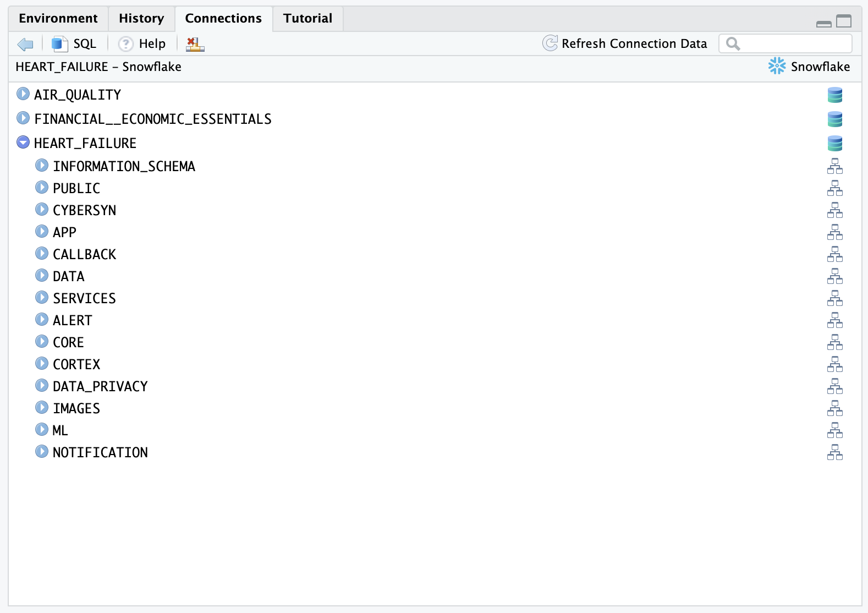The height and width of the screenshot is (613, 868).
Task: Click the schema icon for CALLBACK
Action: pos(835,254)
